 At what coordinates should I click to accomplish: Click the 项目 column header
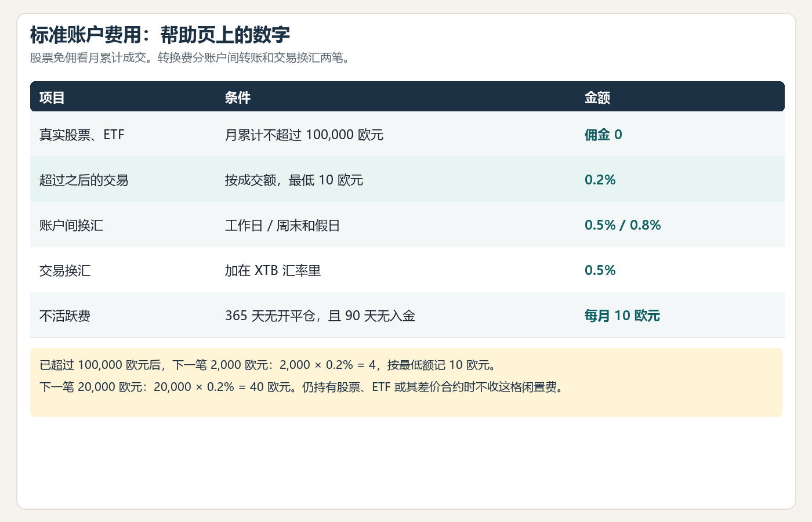52,97
